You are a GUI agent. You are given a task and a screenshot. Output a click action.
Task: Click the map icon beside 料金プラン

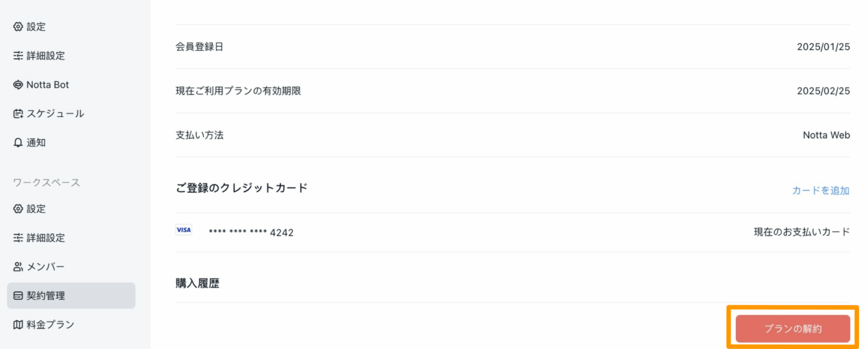coord(18,325)
